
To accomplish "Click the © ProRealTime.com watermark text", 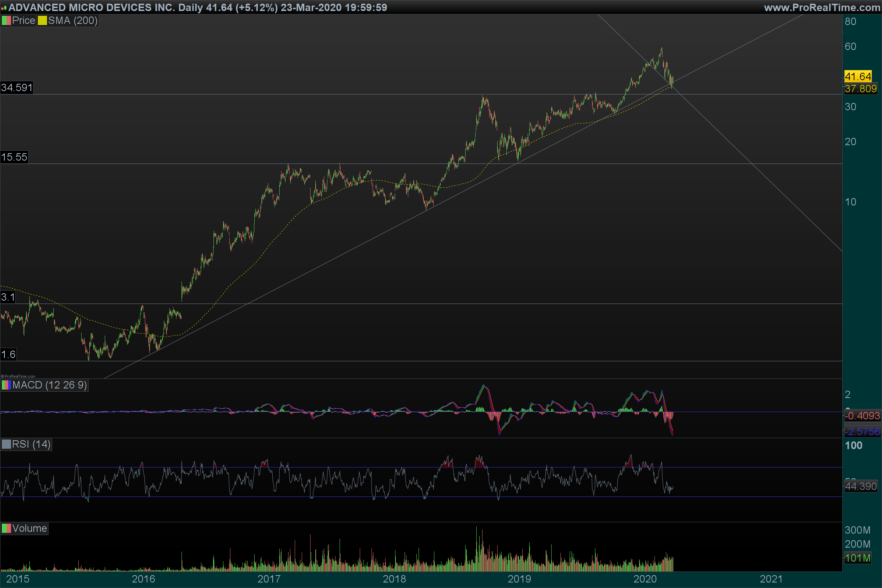I will pos(18,376).
